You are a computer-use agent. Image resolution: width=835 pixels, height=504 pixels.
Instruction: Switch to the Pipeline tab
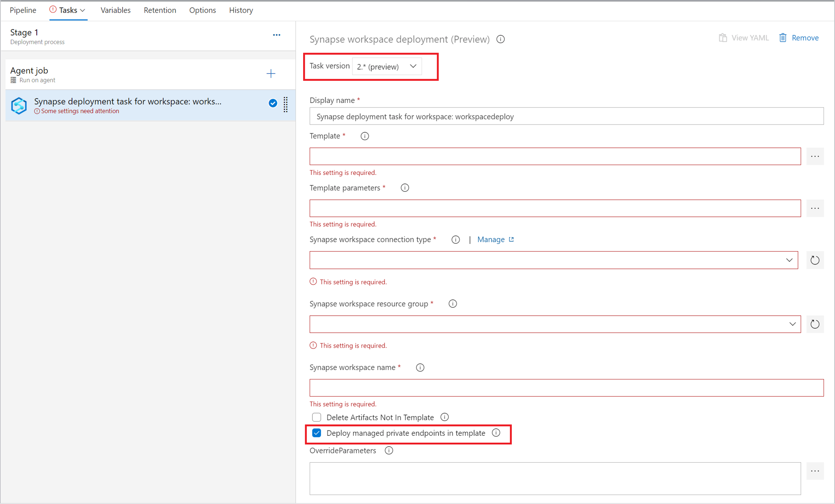coord(22,10)
